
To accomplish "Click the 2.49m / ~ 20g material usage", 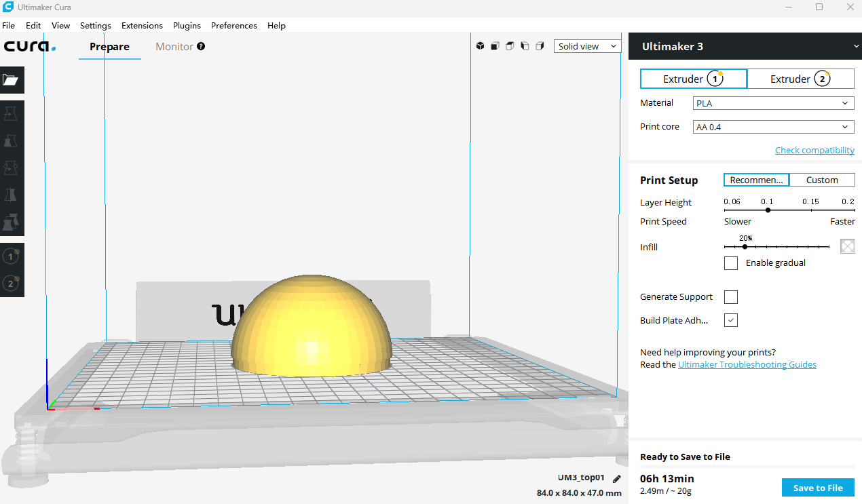I will (x=666, y=491).
